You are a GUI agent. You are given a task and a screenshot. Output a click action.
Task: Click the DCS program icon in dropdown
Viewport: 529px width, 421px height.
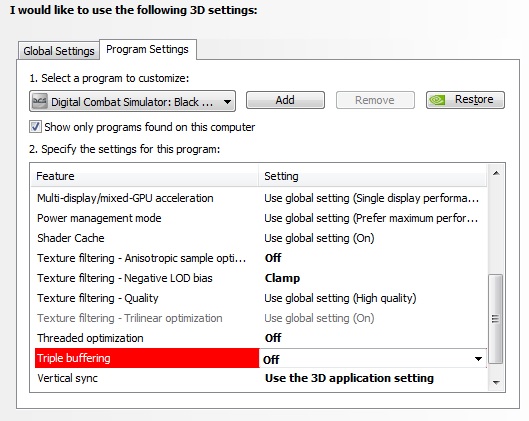pos(39,101)
